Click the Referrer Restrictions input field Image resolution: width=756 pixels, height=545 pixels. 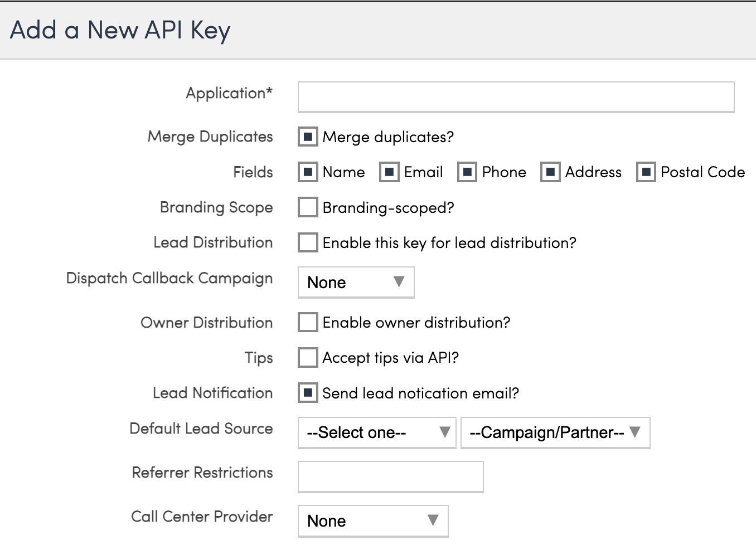390,476
